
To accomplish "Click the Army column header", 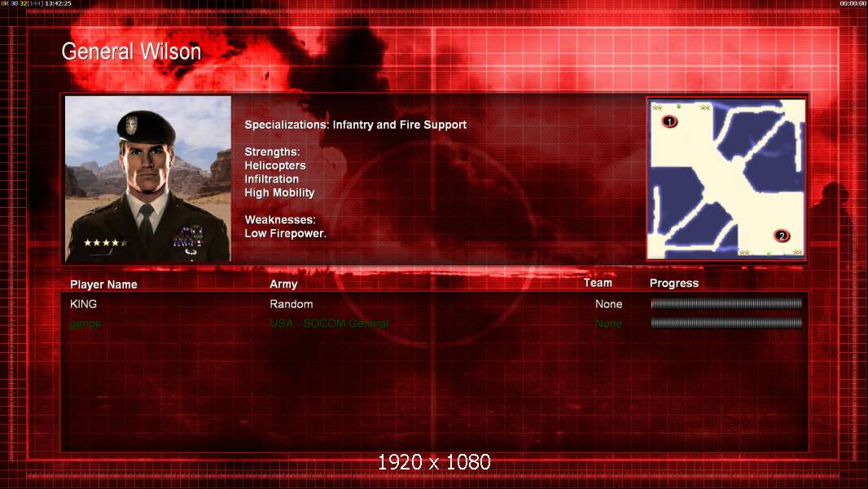I will [283, 284].
